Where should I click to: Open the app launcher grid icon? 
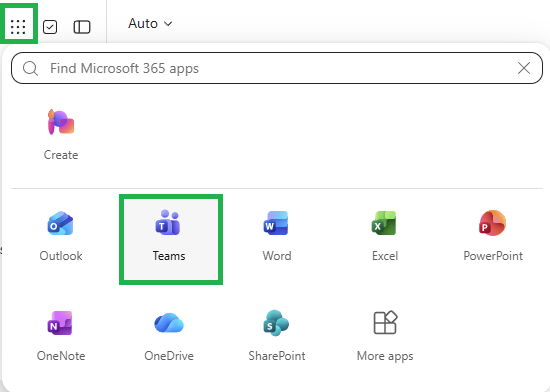pos(18,27)
